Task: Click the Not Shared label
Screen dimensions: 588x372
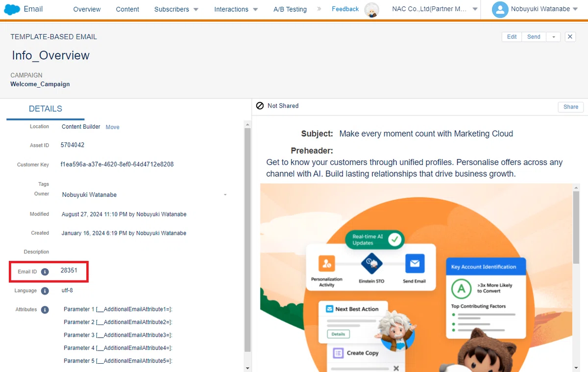Action: [283, 106]
